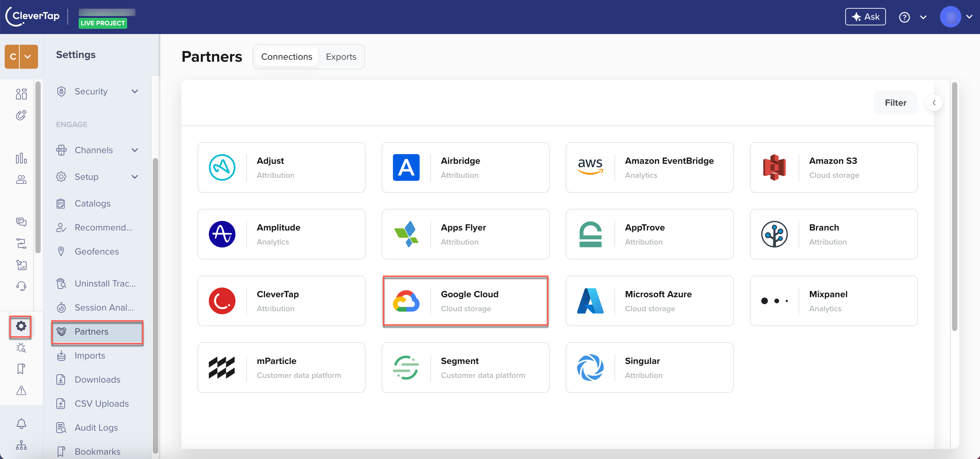Viewport: 980px width, 459px height.
Task: Click the Ask AI button
Action: pyautogui.click(x=865, y=17)
